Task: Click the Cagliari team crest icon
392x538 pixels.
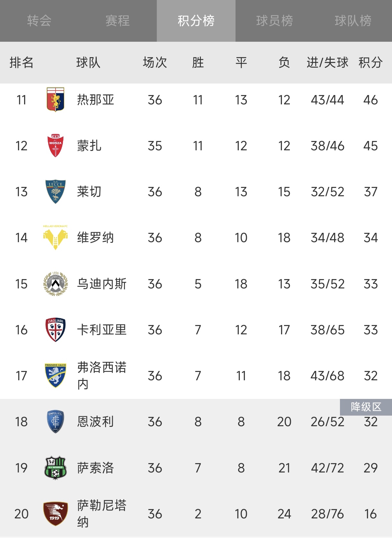Action: (55, 330)
